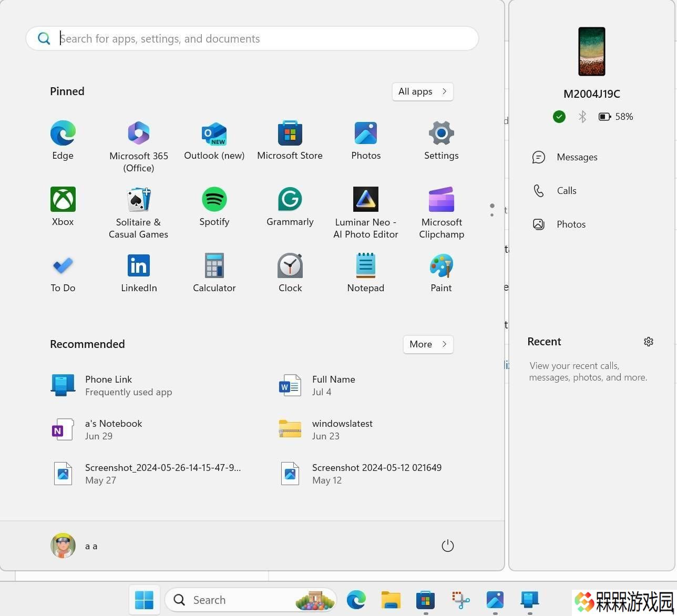
Task: Expand More recommended items
Action: (428, 344)
